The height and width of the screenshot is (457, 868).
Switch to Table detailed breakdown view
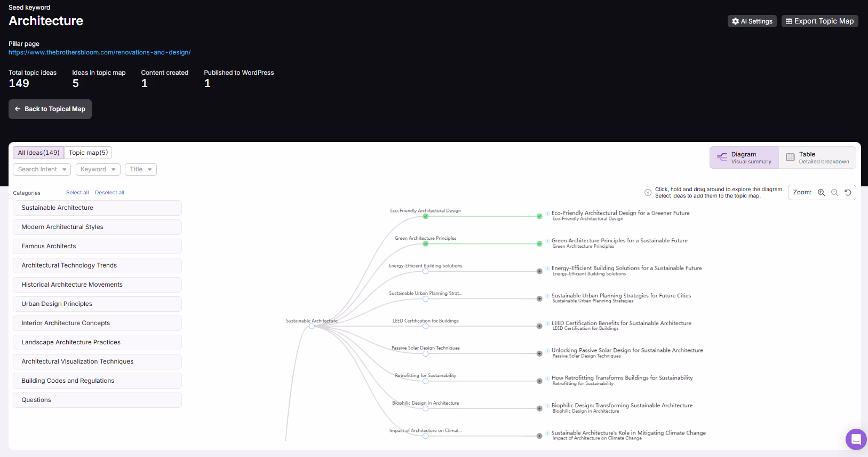(817, 157)
